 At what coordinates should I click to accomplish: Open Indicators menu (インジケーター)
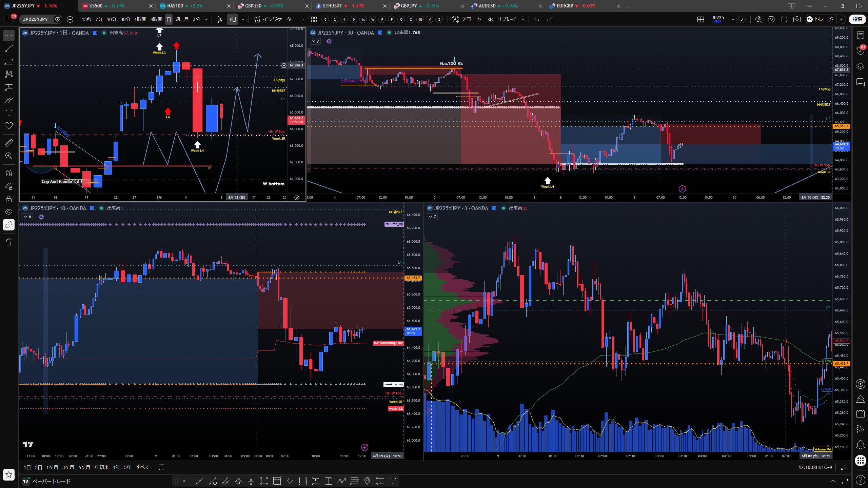pos(275,19)
